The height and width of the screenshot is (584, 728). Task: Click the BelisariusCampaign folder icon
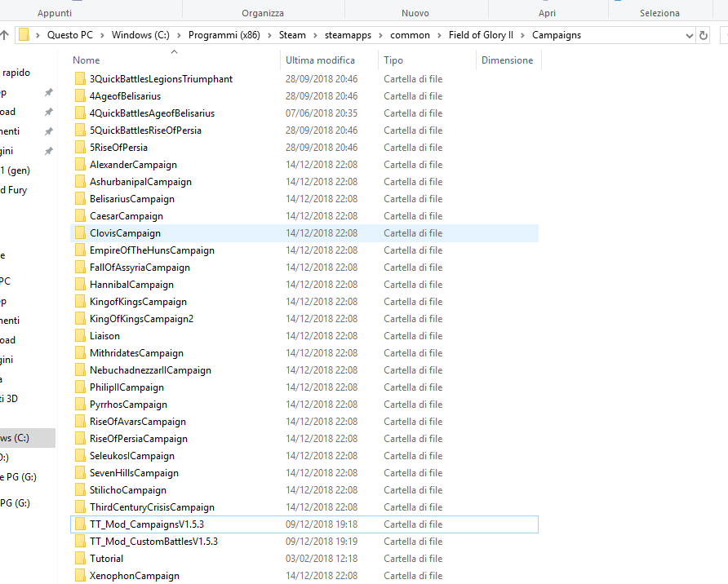[x=80, y=199]
